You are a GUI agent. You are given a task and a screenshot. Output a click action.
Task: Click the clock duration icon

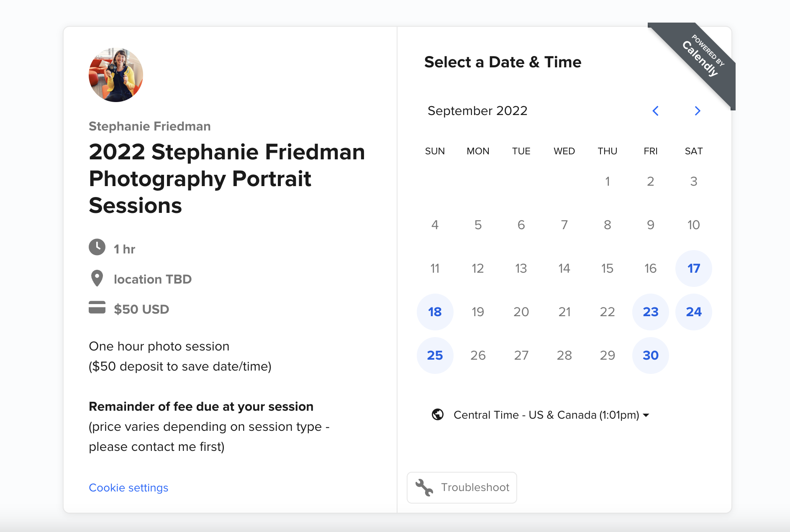(x=97, y=247)
